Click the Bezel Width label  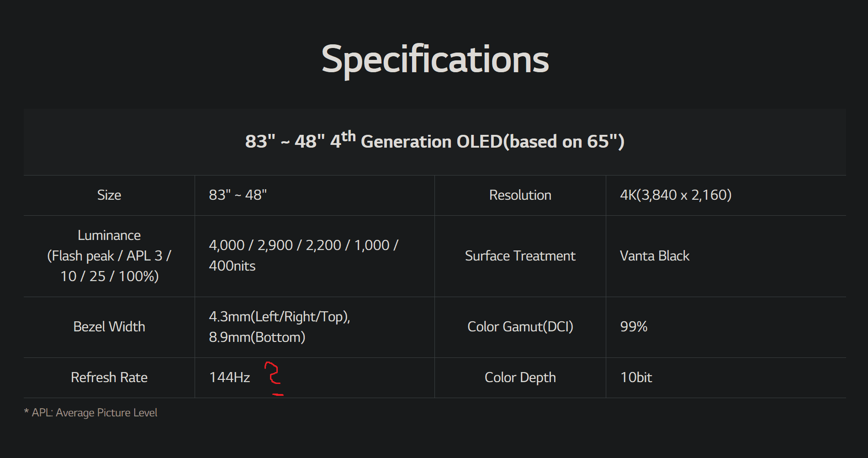click(109, 327)
